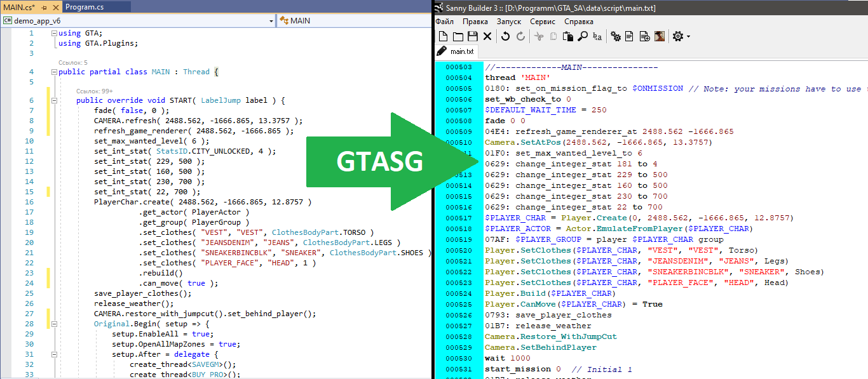Click 'StatsID.CITY_UNLOCKED' in line 11

tap(205, 151)
